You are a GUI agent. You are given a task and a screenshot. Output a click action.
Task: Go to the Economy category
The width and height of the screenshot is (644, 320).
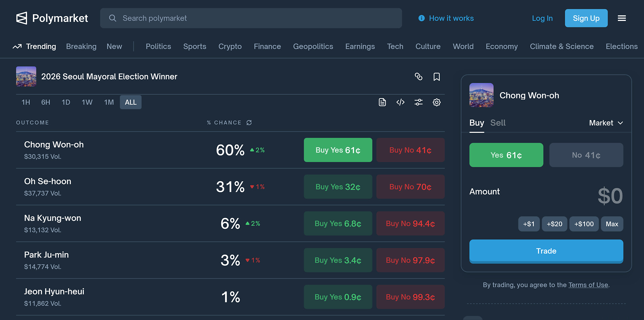pyautogui.click(x=502, y=46)
